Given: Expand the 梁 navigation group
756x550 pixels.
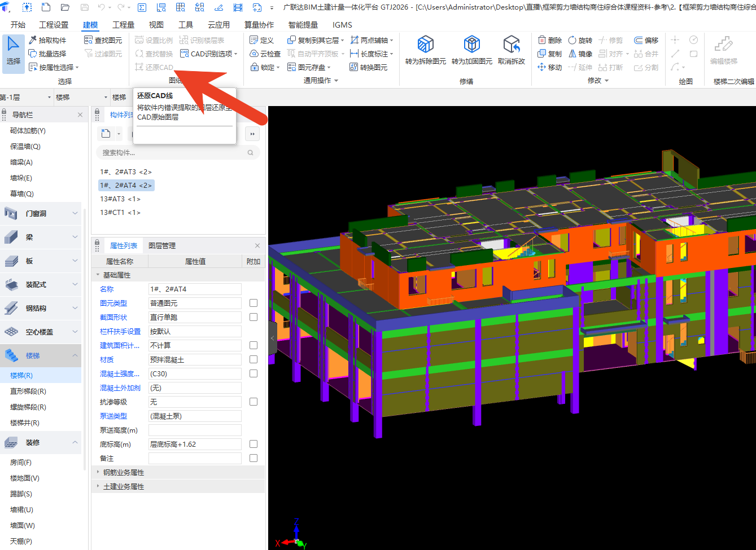Looking at the screenshot, I should pos(41,237).
